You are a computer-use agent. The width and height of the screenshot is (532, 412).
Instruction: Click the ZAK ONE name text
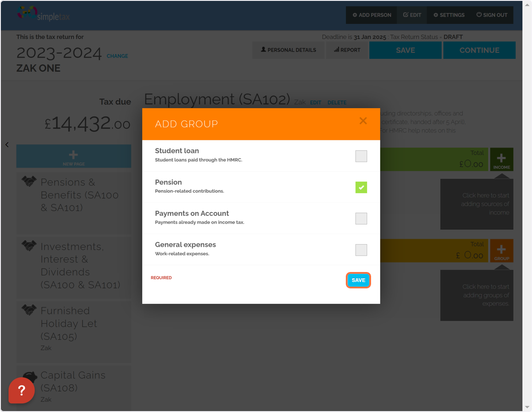39,68
